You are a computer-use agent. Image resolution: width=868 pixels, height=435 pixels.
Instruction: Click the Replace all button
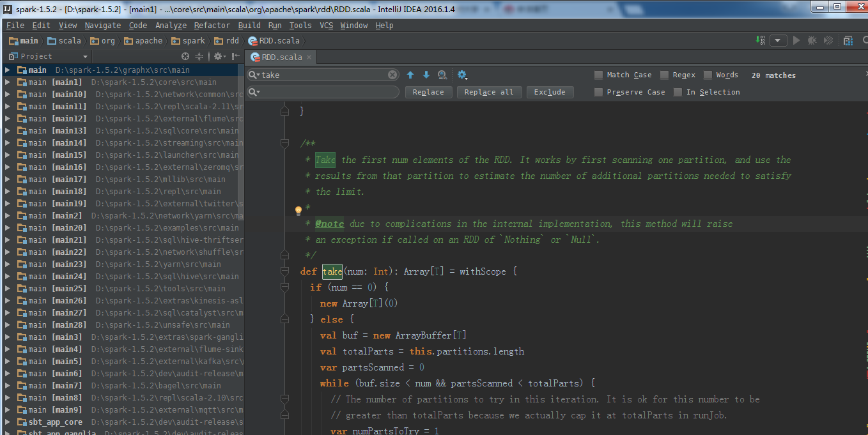pyautogui.click(x=489, y=92)
